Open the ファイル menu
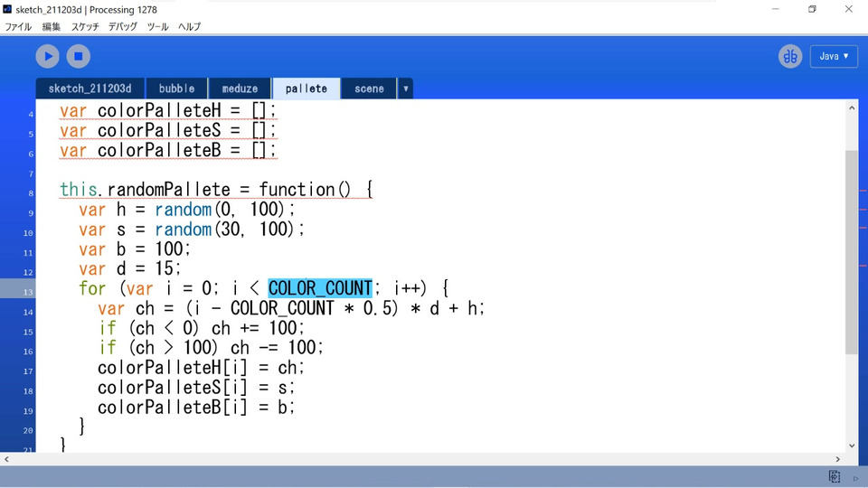Image resolution: width=868 pixels, height=488 pixels. (18, 26)
